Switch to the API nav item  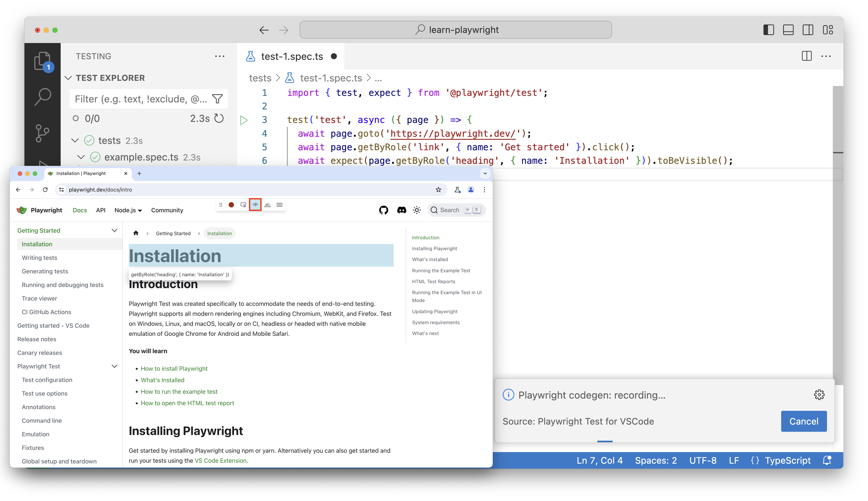(x=100, y=210)
